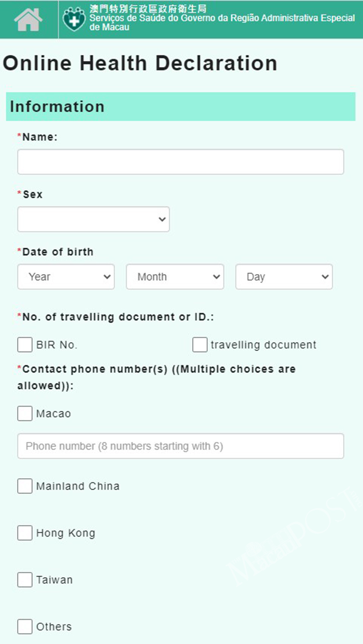Click the Health Bureau heart logo
Image resolution: width=363 pixels, height=644 pixels.
point(74,19)
